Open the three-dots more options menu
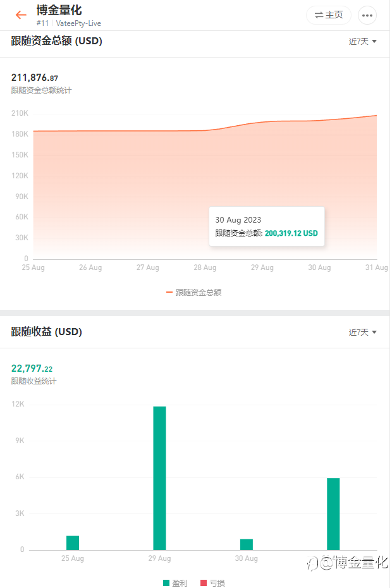The height and width of the screenshot is (588, 392). click(367, 15)
